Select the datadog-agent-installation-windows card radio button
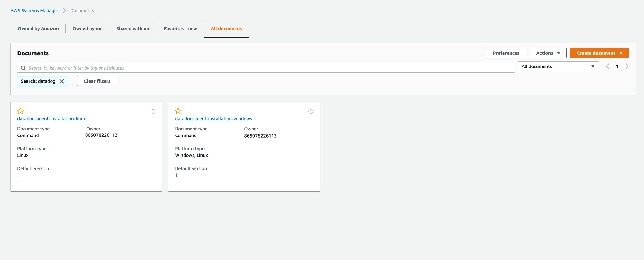This screenshot has width=644, height=260. pyautogui.click(x=311, y=111)
